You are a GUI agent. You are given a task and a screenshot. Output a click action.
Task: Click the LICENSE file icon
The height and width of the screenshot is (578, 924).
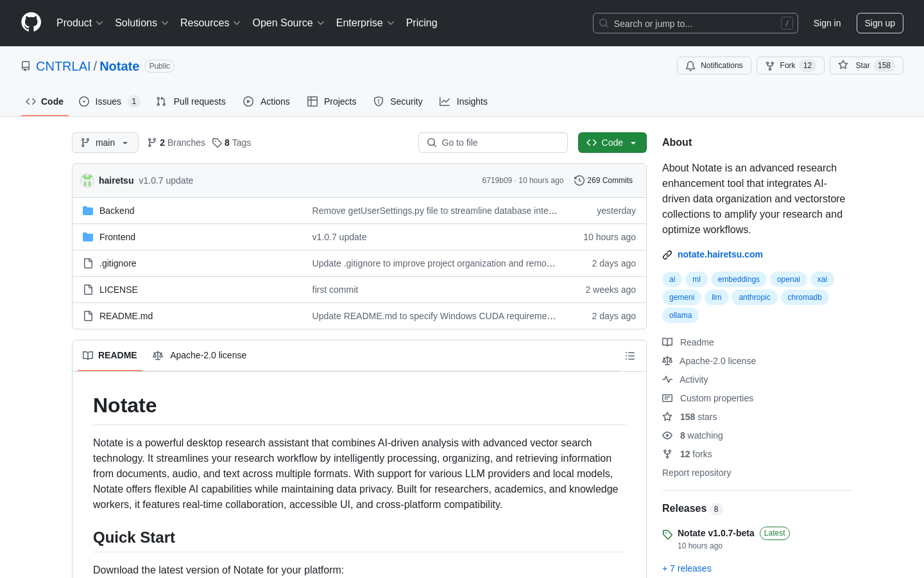(x=88, y=290)
